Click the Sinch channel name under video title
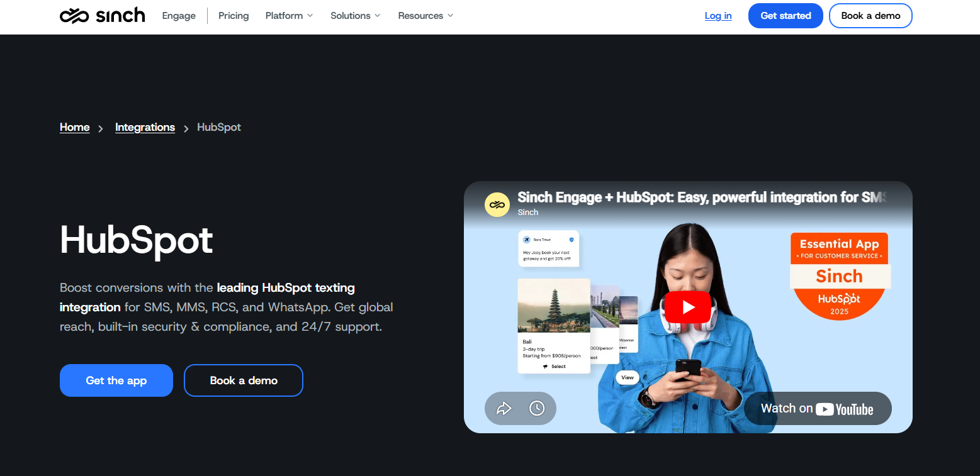The image size is (980, 476). point(528,213)
